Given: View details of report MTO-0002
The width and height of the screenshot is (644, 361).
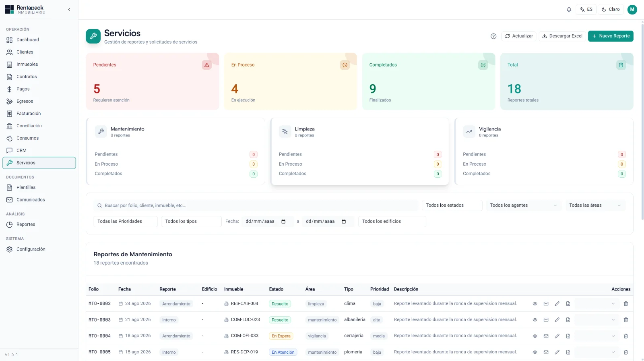Looking at the screenshot, I should coord(535,304).
